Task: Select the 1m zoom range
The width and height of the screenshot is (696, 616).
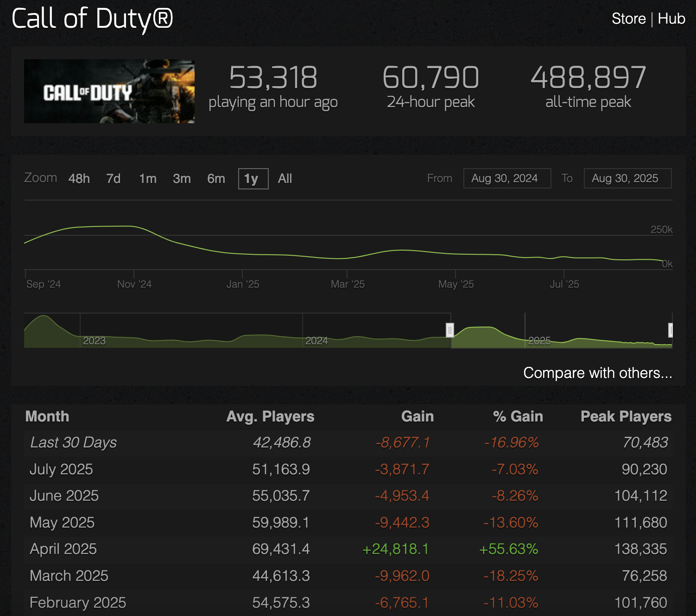Action: tap(148, 179)
